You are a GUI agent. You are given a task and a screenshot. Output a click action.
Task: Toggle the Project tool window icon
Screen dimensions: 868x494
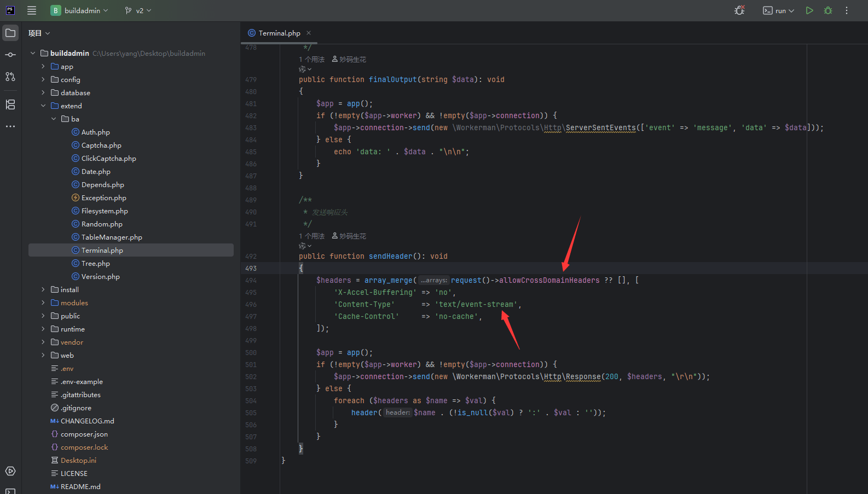pyautogui.click(x=10, y=33)
